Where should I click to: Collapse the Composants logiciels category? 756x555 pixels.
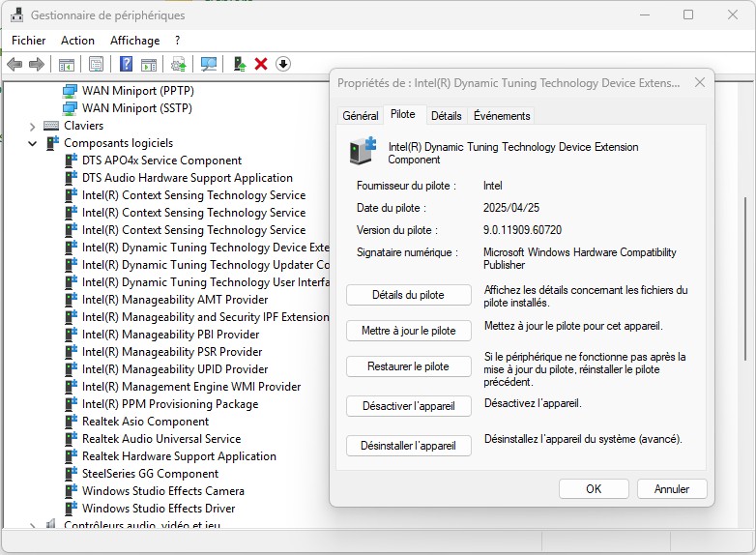pos(32,143)
